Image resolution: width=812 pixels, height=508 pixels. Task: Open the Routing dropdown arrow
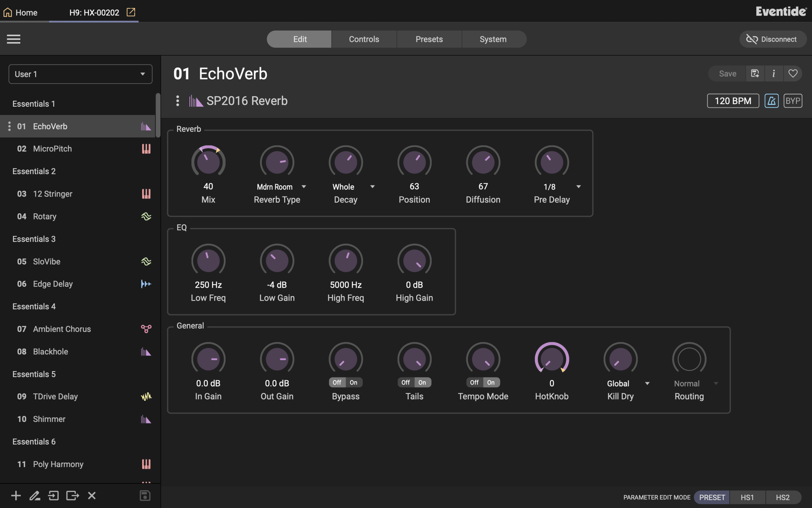(x=716, y=383)
